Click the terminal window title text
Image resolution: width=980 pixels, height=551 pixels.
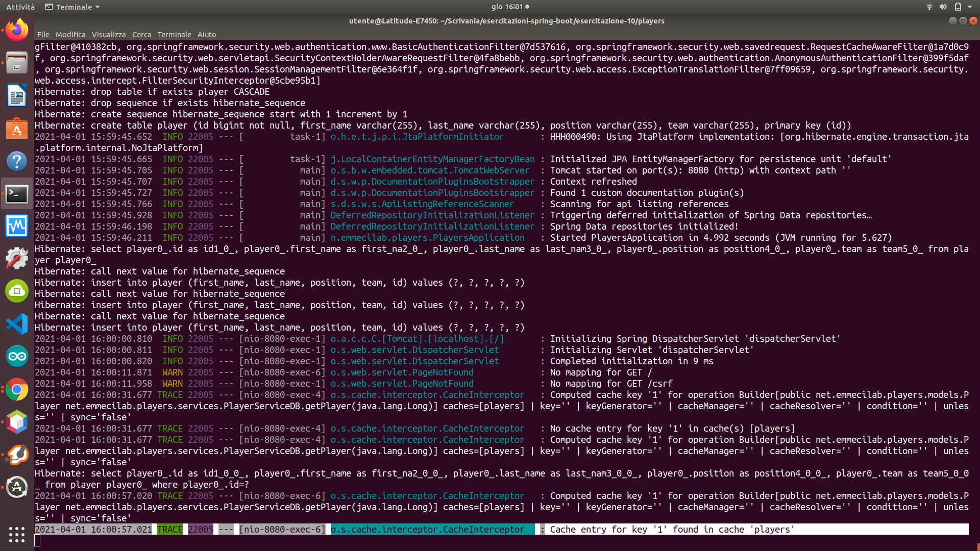point(507,21)
